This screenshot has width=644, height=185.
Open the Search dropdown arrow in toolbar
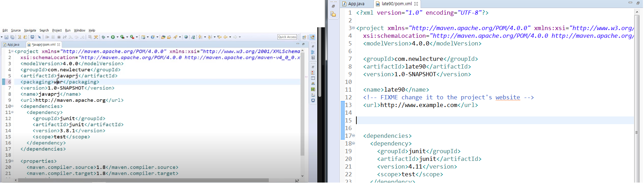point(180,37)
